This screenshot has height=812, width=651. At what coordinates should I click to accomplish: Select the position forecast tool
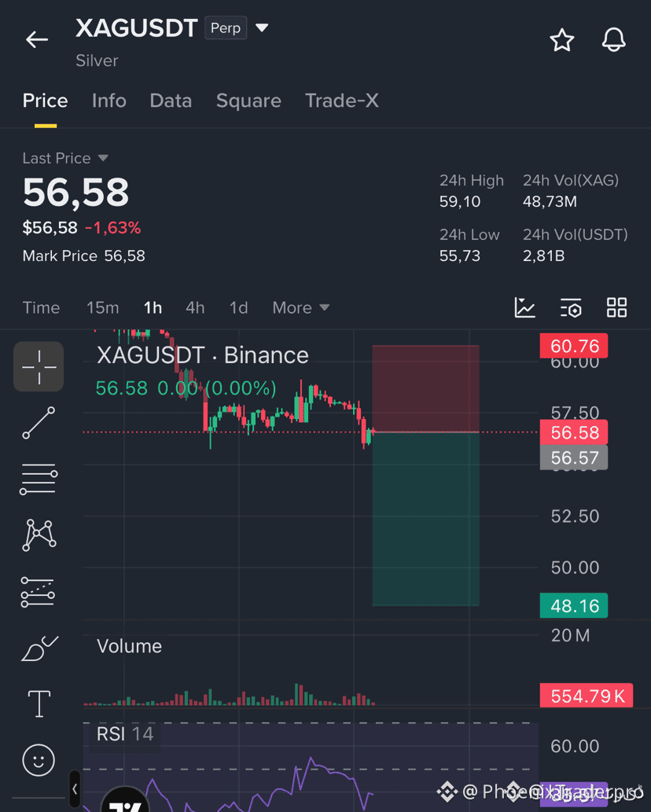pyautogui.click(x=38, y=592)
